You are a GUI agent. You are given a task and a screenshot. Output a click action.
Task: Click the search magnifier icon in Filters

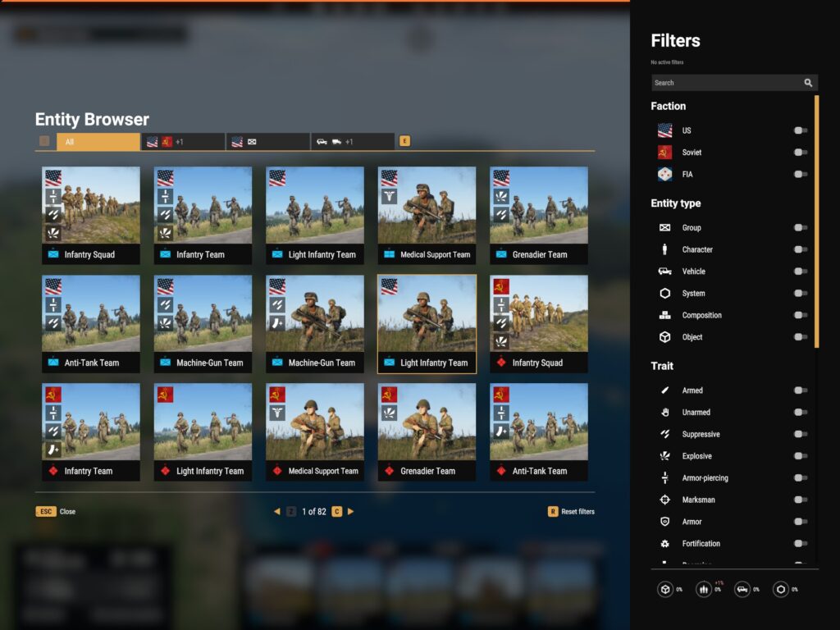click(x=808, y=83)
